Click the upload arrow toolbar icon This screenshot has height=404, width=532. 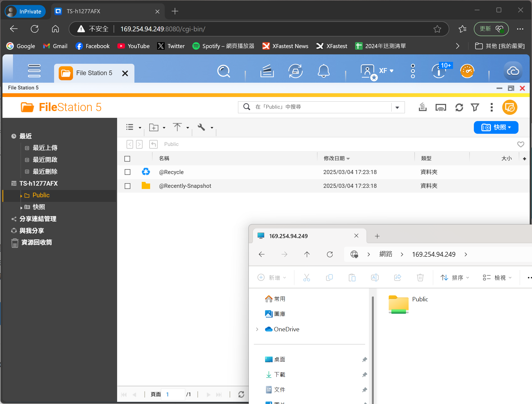177,127
